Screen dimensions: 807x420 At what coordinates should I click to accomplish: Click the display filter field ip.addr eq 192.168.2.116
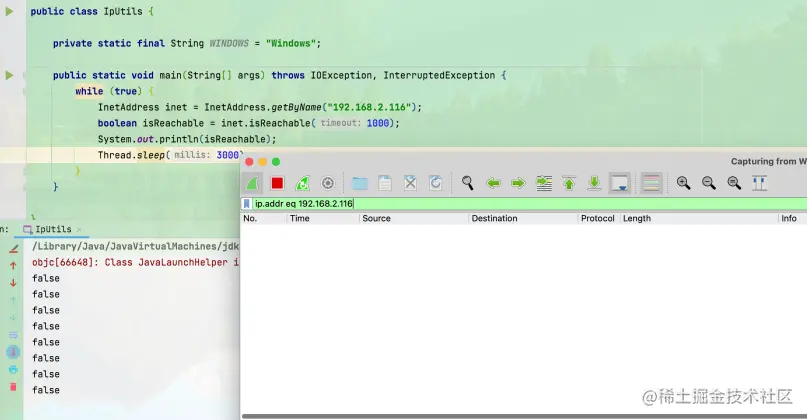pos(529,204)
